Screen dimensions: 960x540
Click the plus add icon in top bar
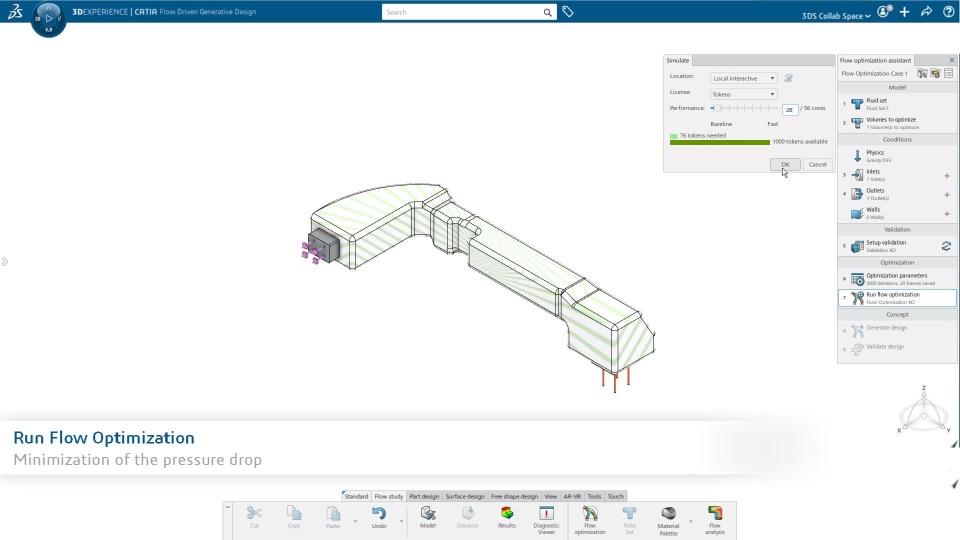pos(905,12)
